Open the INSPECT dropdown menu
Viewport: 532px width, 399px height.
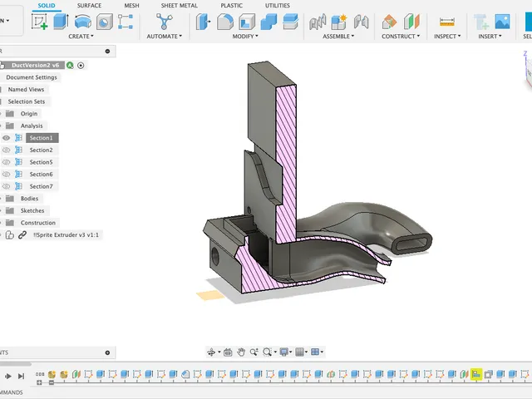click(447, 37)
